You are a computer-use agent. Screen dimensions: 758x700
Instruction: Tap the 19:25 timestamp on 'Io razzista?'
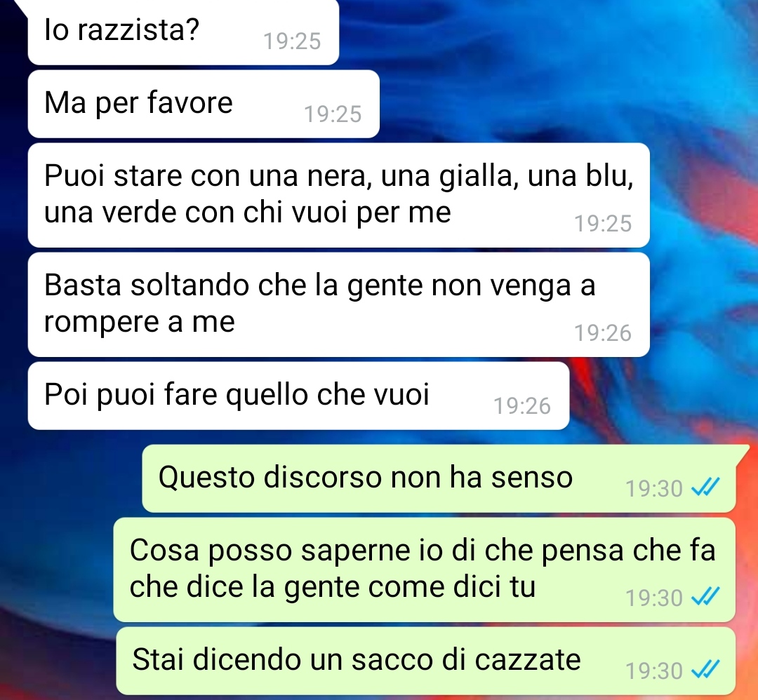(x=292, y=41)
